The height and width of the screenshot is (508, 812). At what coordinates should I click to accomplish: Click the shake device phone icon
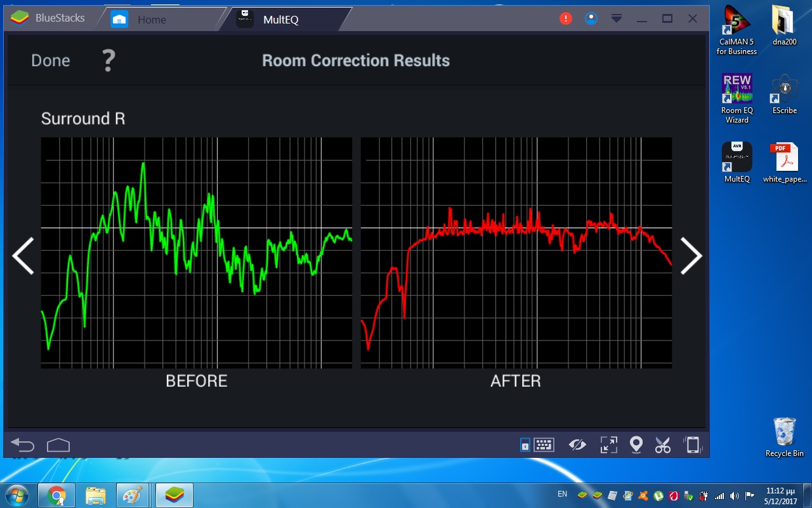pos(691,445)
